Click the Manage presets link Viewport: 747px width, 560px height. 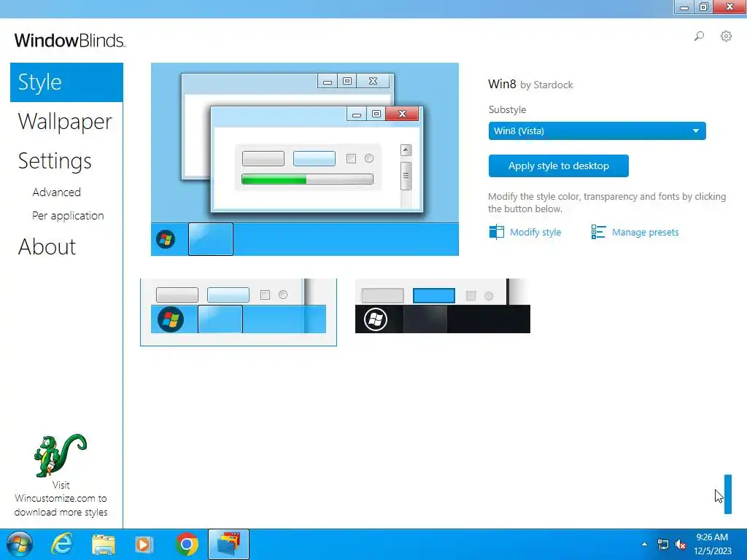(x=645, y=233)
